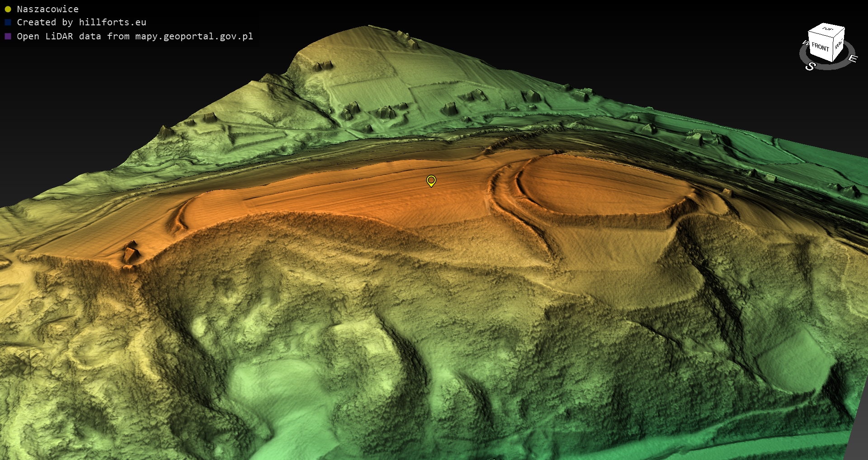Click the E compass direction letter

coord(853,58)
